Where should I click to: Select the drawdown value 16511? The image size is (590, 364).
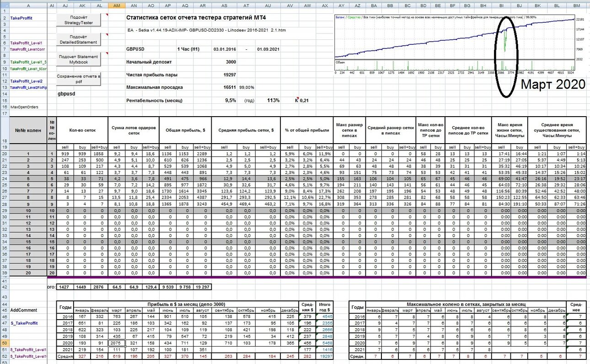tap(229, 87)
